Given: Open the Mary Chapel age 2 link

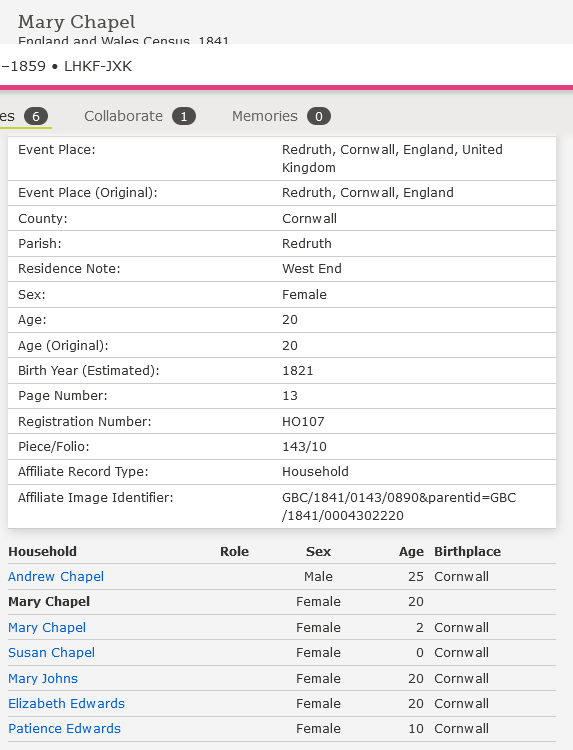Looking at the screenshot, I should coord(47,628).
